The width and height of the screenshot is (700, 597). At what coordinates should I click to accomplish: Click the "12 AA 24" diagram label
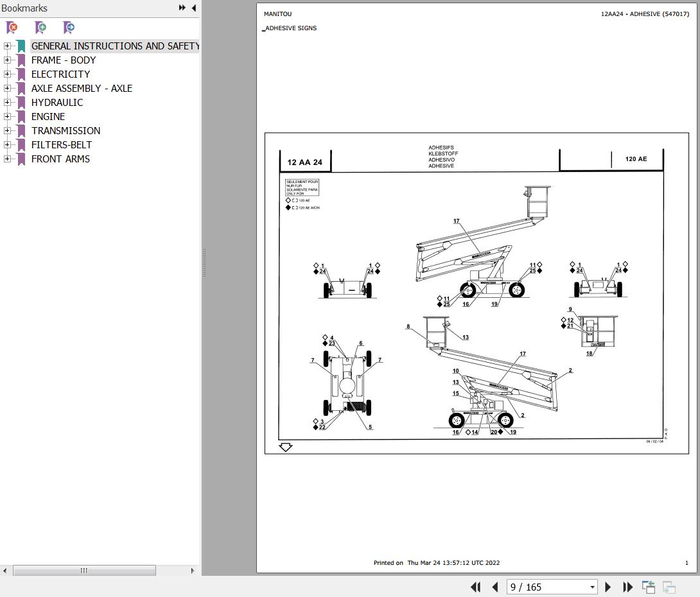(x=305, y=162)
